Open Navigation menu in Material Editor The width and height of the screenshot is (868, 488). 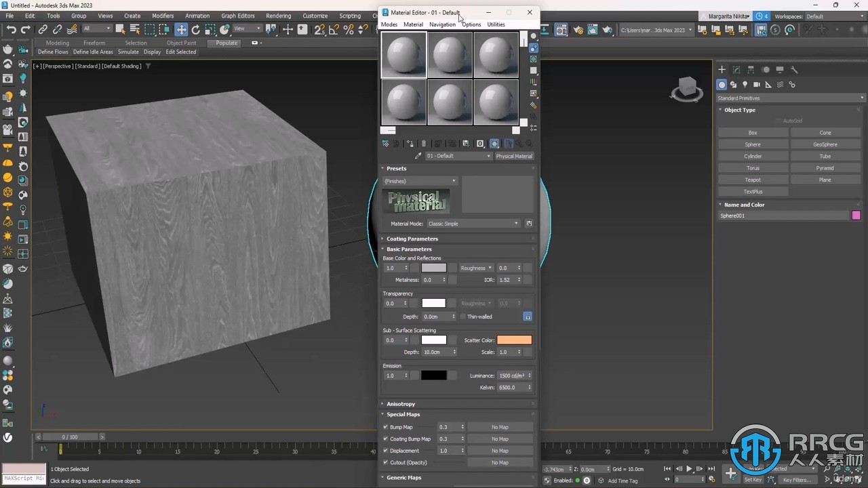pos(442,24)
